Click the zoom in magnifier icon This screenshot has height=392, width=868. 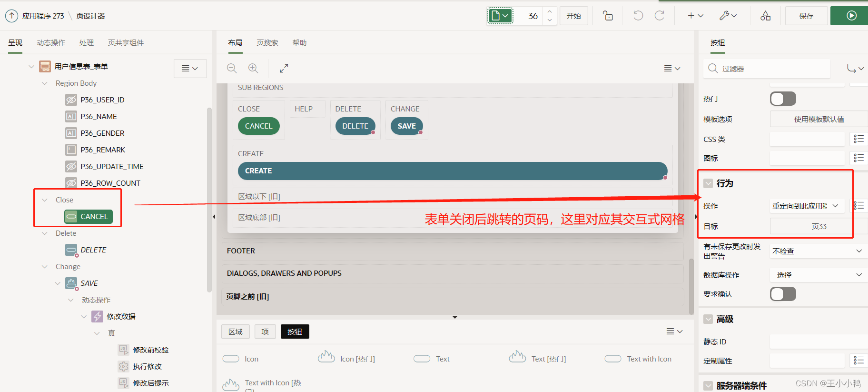(253, 69)
